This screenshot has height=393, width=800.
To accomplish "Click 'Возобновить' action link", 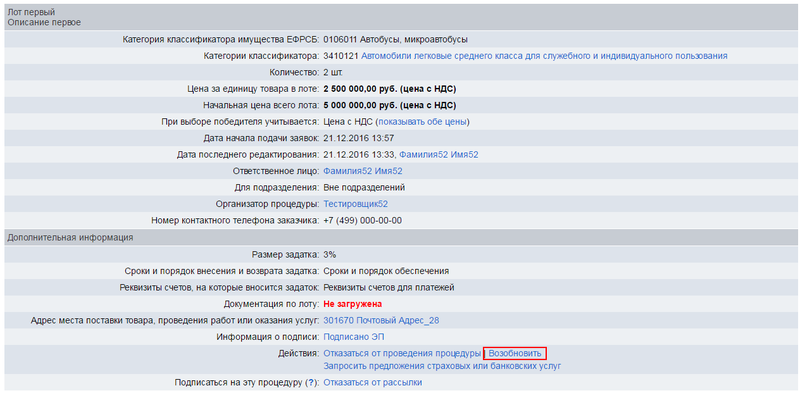I will pos(515,353).
